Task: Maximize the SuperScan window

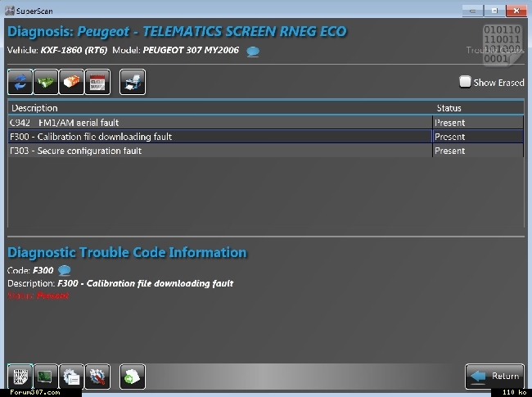Action: coord(494,11)
